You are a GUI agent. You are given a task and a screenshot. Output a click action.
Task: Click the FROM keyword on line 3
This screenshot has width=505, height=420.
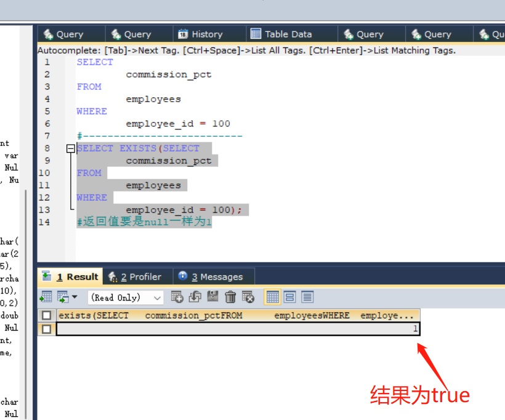coord(89,87)
